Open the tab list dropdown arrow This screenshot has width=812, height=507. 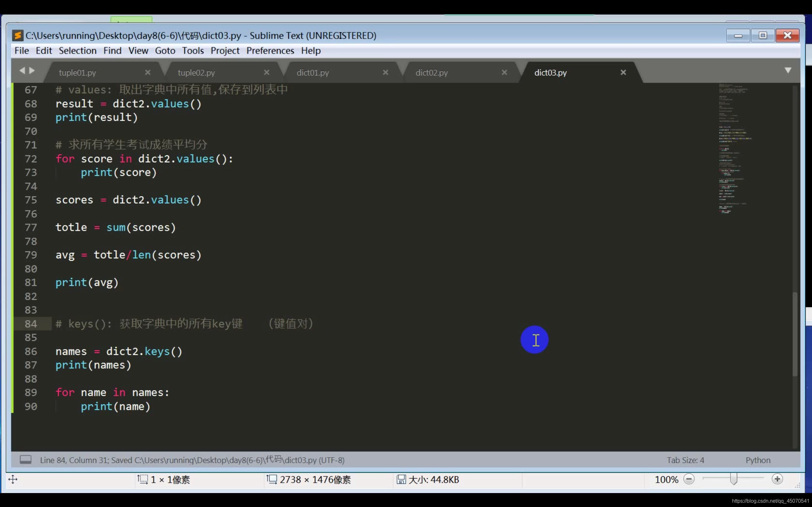click(x=788, y=70)
